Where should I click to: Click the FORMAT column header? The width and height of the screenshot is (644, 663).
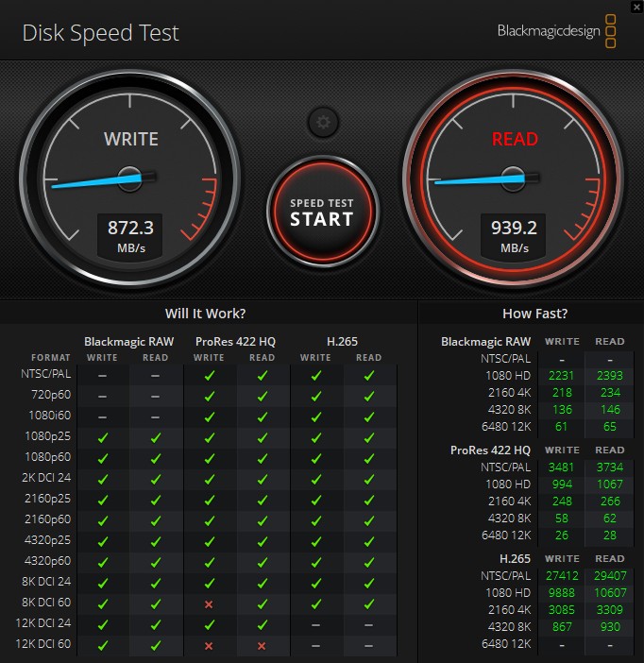(x=51, y=358)
